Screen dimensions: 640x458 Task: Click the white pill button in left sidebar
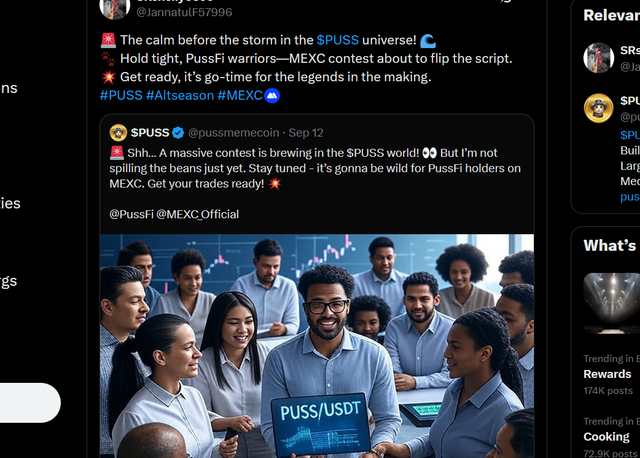28,403
